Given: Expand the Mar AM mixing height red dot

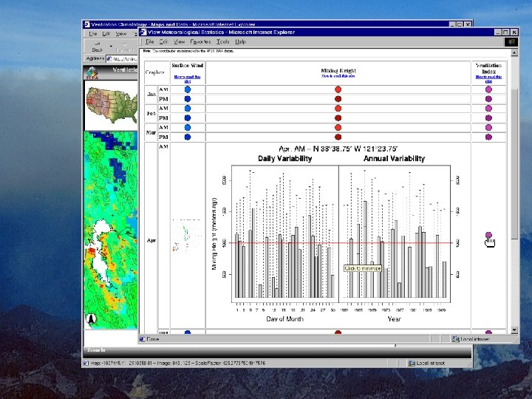Looking at the screenshot, I should tap(338, 128).
